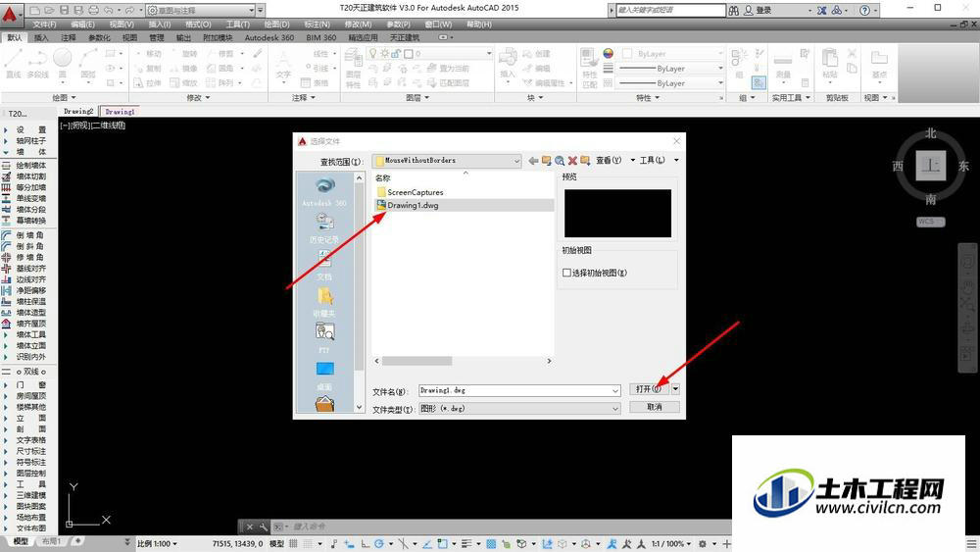This screenshot has height=552, width=980.
Task: Click the 墙体切割 tool in T20 panel
Action: click(30, 176)
